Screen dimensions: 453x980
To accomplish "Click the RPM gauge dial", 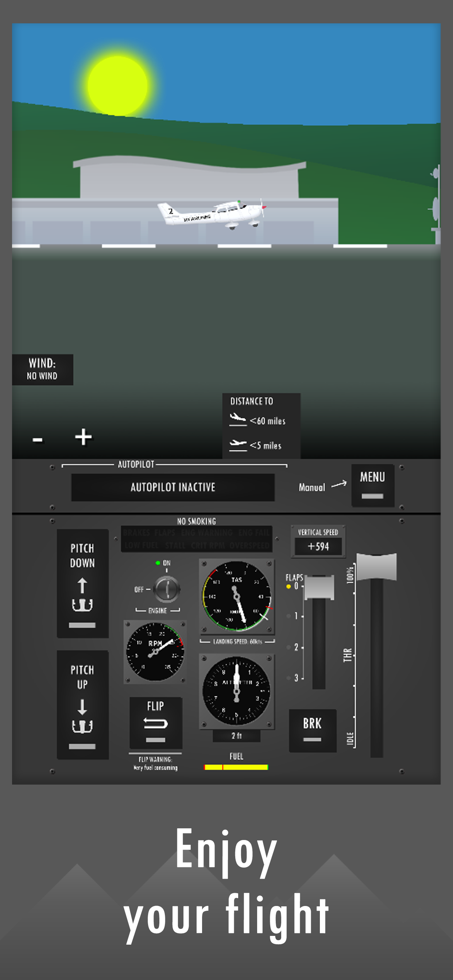I will point(155,651).
